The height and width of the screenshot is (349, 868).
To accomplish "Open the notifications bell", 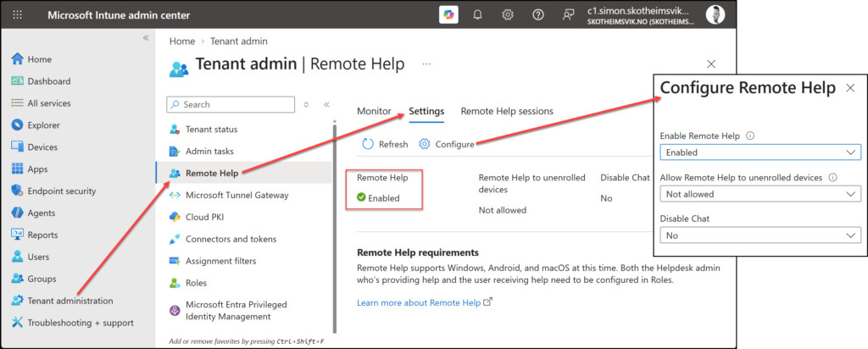I will pos(478,15).
